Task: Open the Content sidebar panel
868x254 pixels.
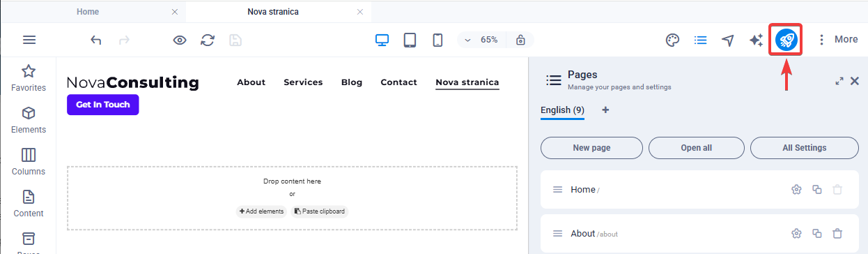Action: click(29, 203)
